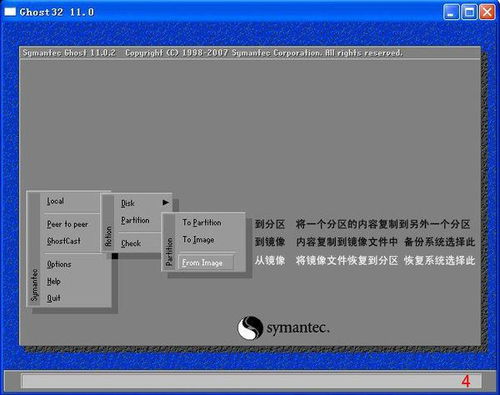Open the Disk action entry
The image size is (500, 395).
[128, 203]
